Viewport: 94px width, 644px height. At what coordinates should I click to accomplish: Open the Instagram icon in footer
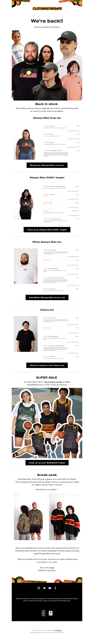(39, 588)
